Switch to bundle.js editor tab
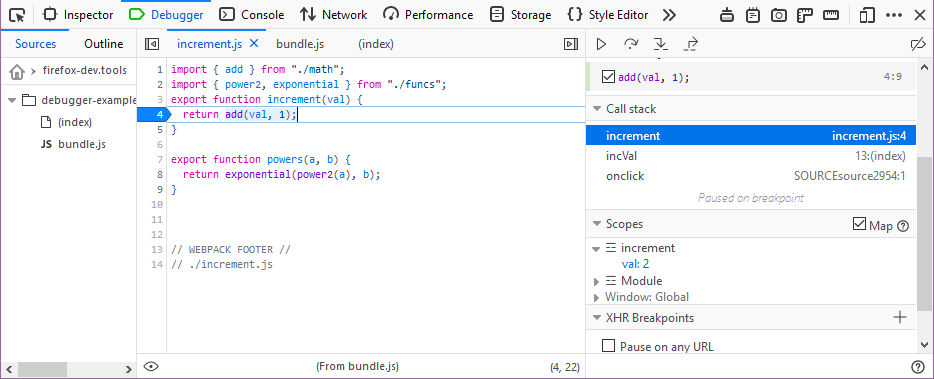The image size is (934, 379). (x=300, y=44)
